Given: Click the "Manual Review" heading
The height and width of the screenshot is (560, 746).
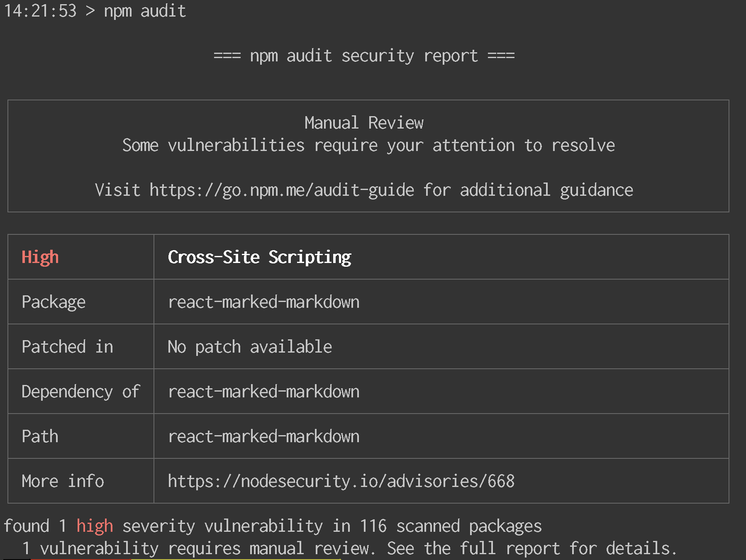Looking at the screenshot, I should (x=364, y=123).
